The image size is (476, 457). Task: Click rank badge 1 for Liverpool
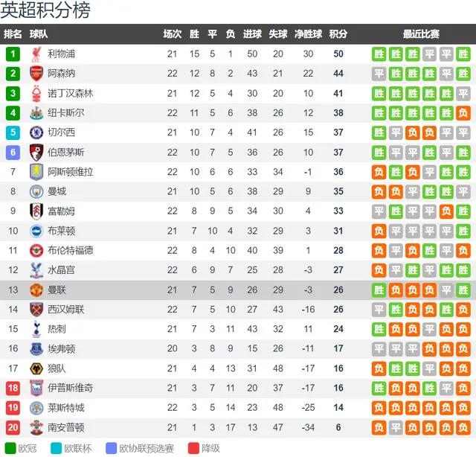tap(13, 54)
